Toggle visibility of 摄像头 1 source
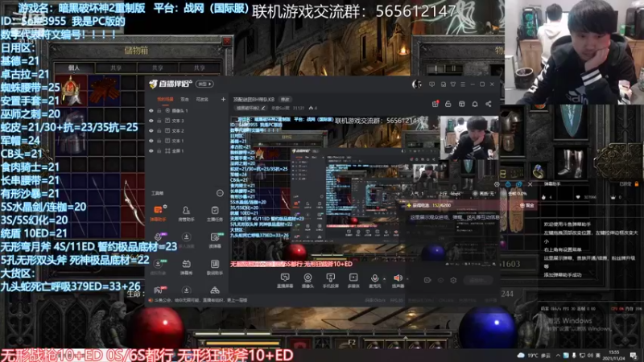644x362 pixels. (x=151, y=111)
